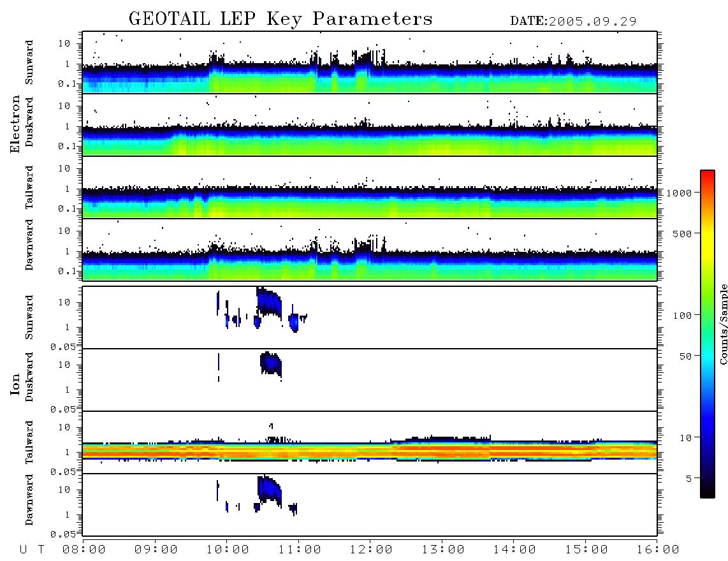
Task: Click the vertical "Electron" group label
Action: point(15,124)
